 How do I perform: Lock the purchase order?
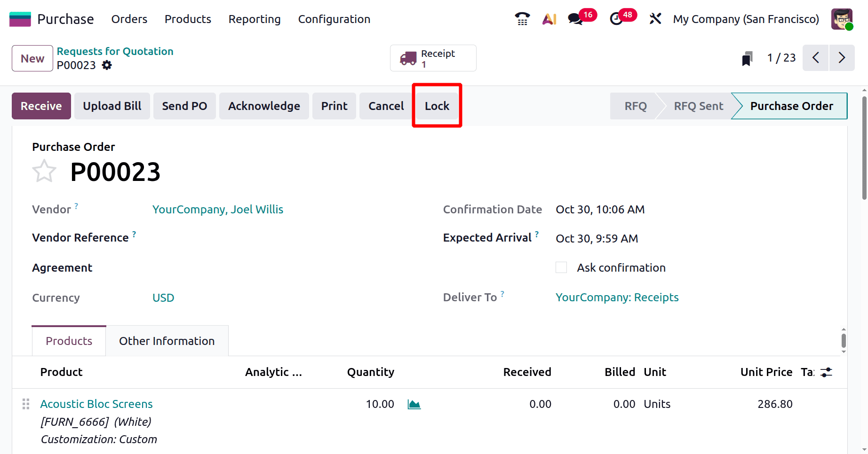[437, 106]
